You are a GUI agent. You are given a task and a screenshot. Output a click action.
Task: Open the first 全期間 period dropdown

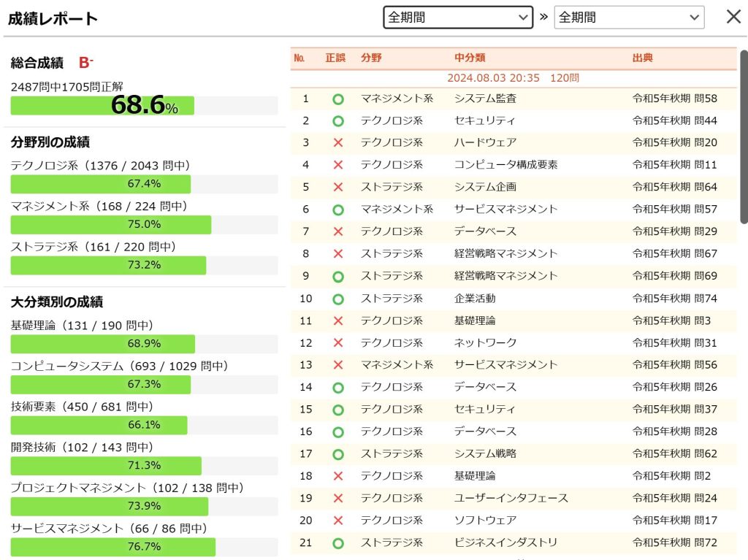coord(458,18)
